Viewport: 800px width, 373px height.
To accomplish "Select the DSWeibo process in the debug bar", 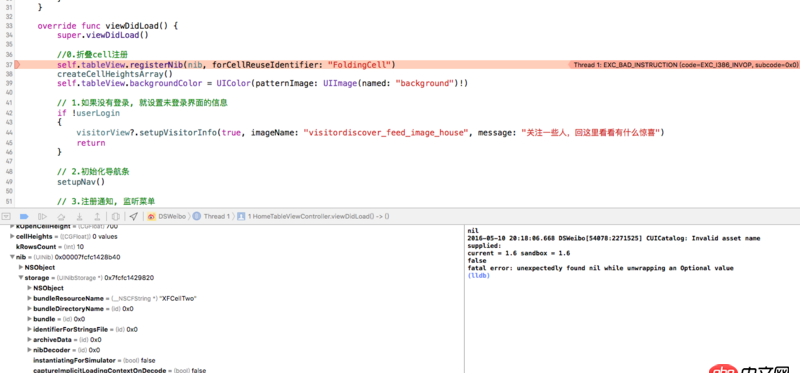I will click(x=167, y=216).
